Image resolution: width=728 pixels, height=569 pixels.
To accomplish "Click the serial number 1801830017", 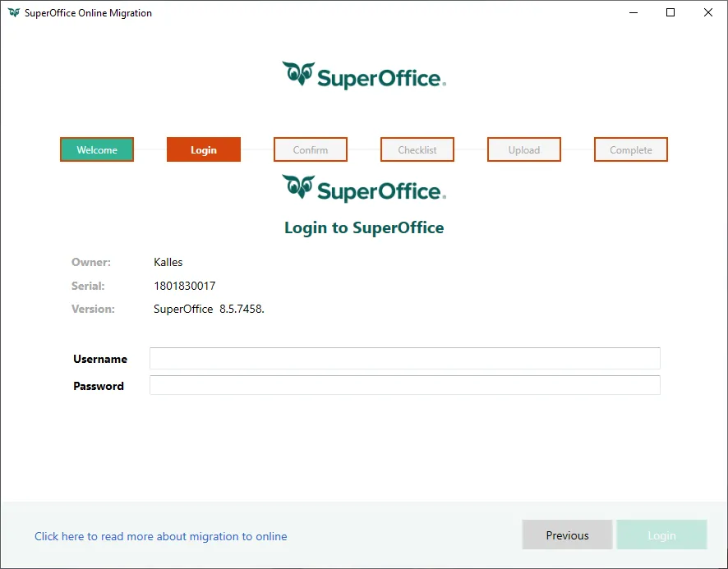I will click(x=185, y=286).
